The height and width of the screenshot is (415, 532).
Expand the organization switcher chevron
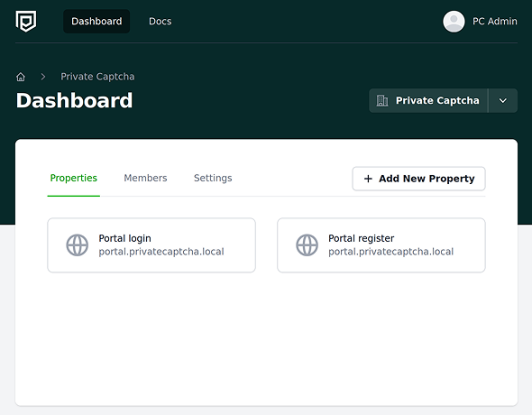(x=503, y=100)
